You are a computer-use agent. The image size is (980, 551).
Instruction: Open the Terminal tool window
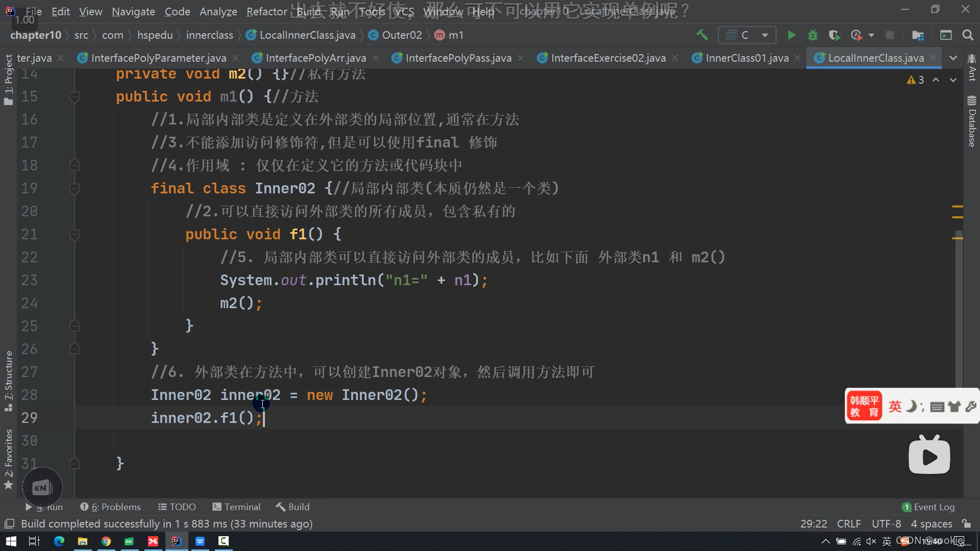pos(236,507)
